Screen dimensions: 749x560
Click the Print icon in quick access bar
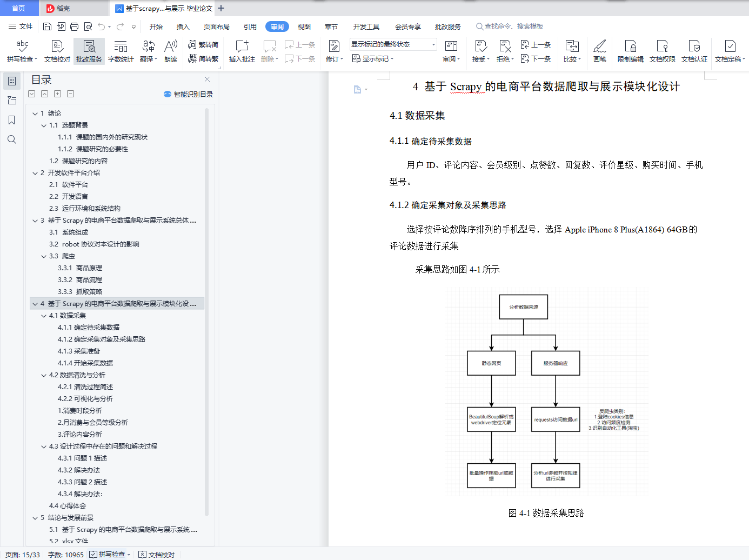pos(74,26)
